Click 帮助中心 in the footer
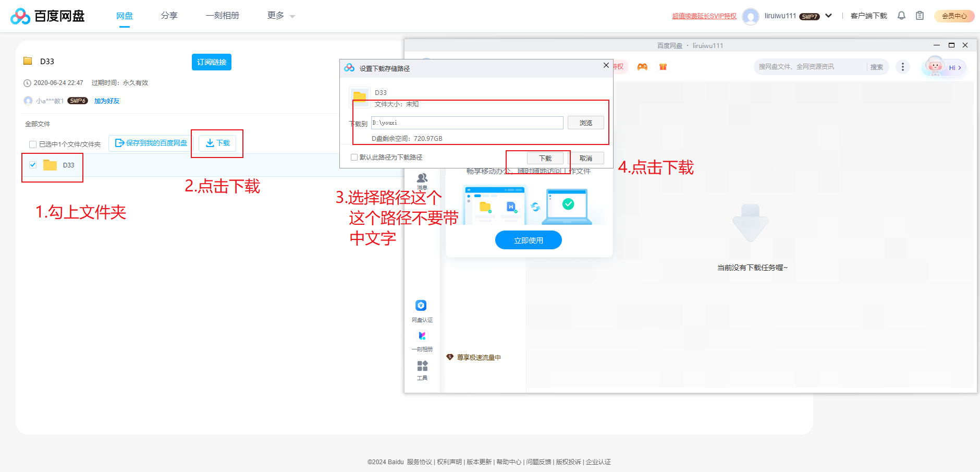The height and width of the screenshot is (472, 980). coord(509,462)
